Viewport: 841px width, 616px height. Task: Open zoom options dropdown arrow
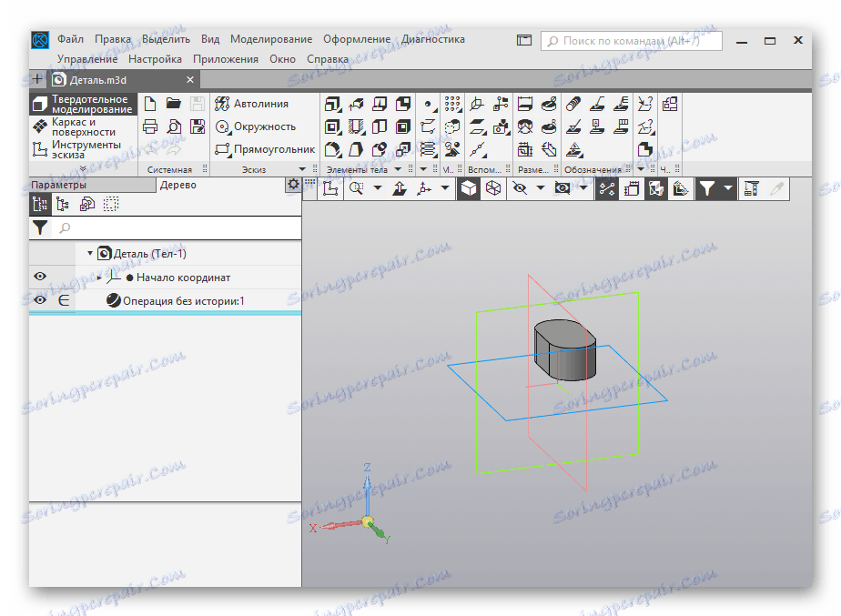click(378, 188)
